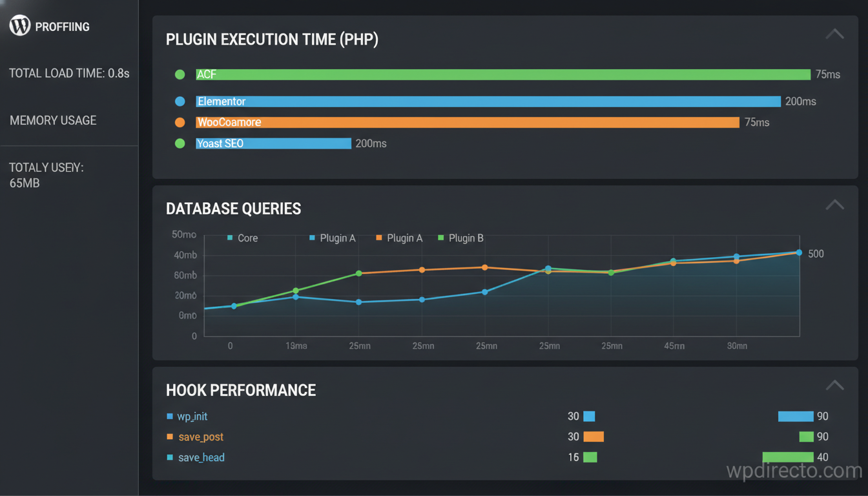Click the 50mo label on the vertical axis
Image resolution: width=868 pixels, height=496 pixels.
pyautogui.click(x=184, y=234)
